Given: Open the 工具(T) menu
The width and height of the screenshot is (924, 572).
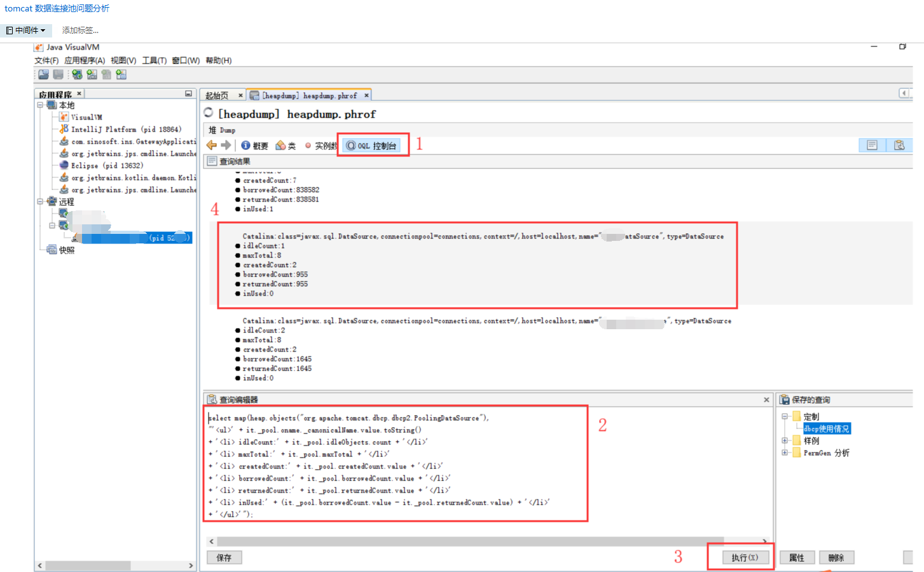Looking at the screenshot, I should coord(154,60).
